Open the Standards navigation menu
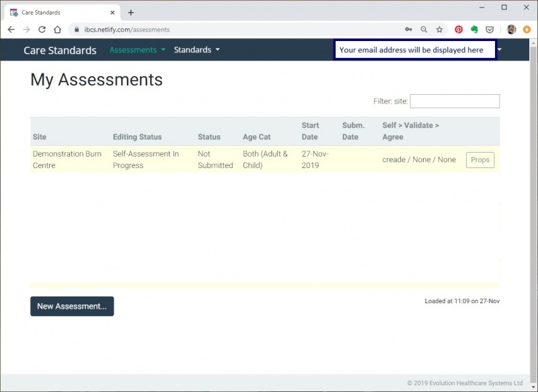538x392 pixels. (x=196, y=50)
